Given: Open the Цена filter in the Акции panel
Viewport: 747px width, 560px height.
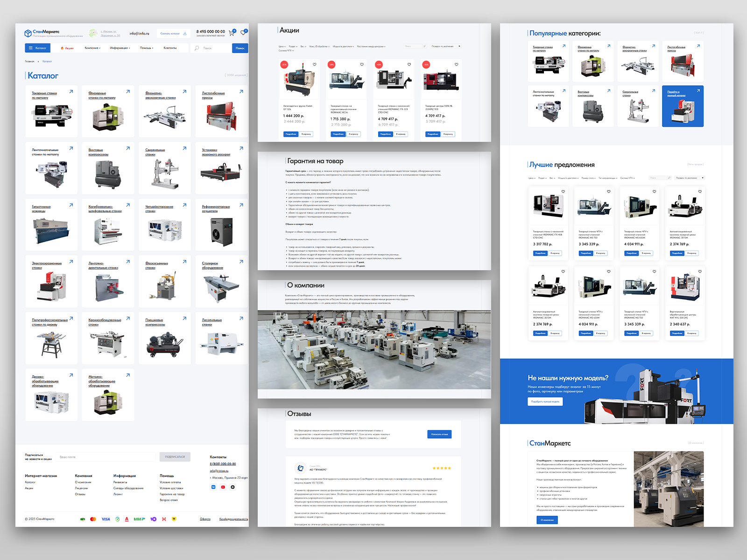Looking at the screenshot, I should pos(282,46).
